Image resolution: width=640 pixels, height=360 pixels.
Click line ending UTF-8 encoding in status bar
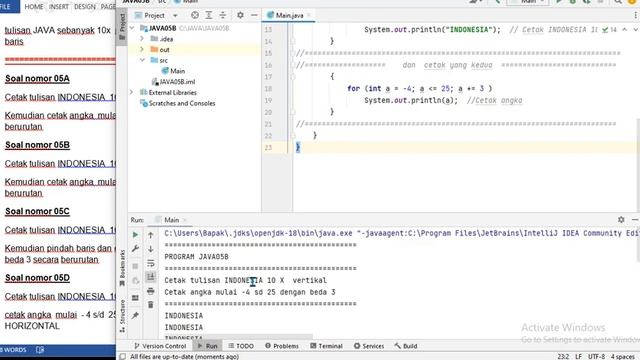click(x=596, y=356)
